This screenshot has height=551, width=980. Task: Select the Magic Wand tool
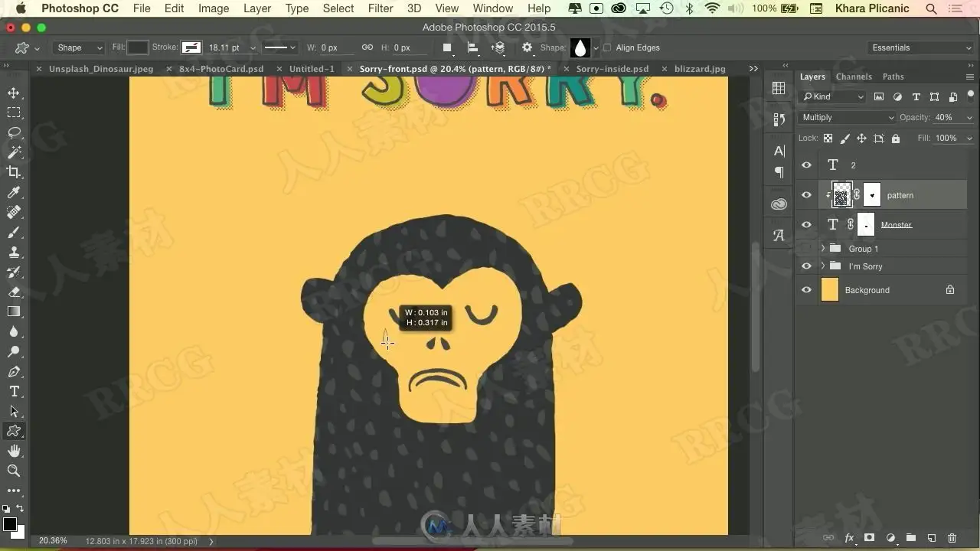pyautogui.click(x=14, y=152)
